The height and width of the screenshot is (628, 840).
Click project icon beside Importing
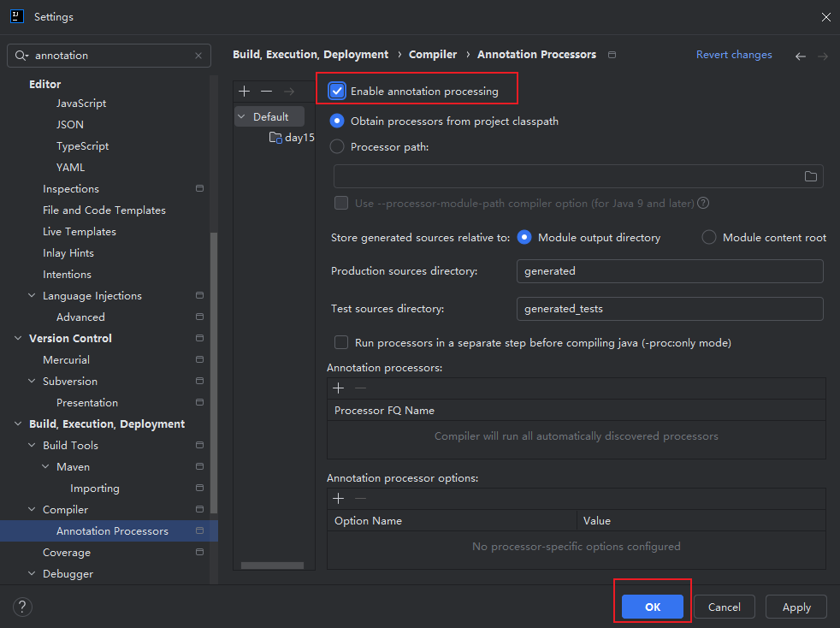[200, 489]
